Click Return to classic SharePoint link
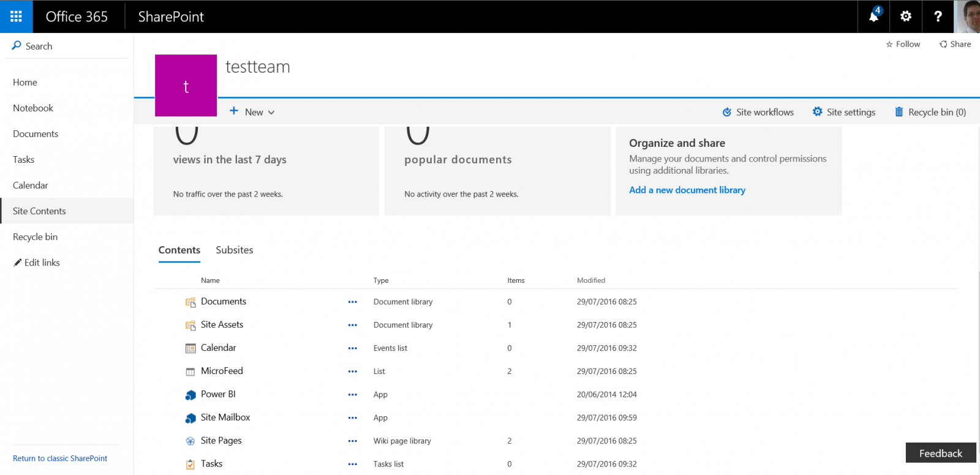Viewport: 980px width, 475px height. [60, 458]
